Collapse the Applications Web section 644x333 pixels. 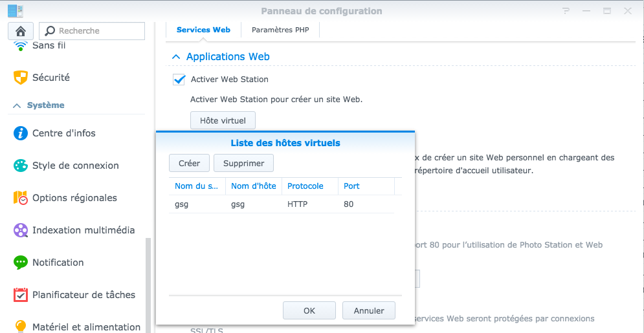pyautogui.click(x=176, y=57)
